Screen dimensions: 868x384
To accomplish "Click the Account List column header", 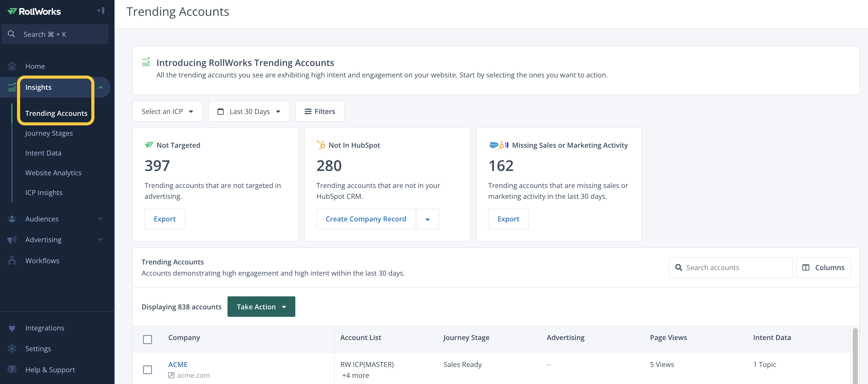I will pyautogui.click(x=361, y=338).
